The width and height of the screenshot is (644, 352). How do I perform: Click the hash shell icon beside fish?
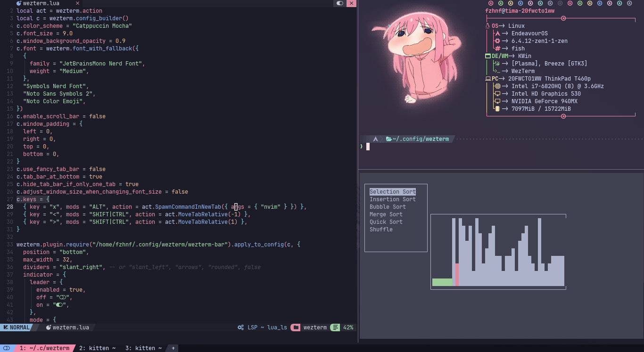[497, 49]
